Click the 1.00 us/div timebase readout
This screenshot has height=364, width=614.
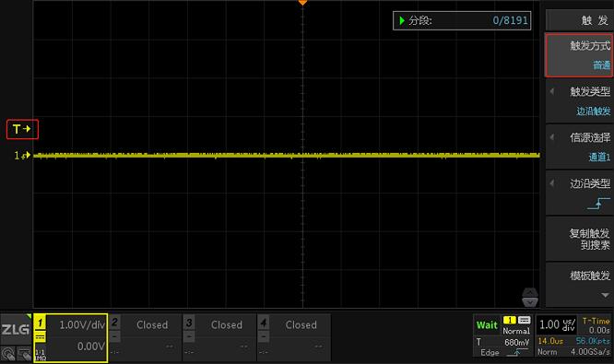point(557,325)
